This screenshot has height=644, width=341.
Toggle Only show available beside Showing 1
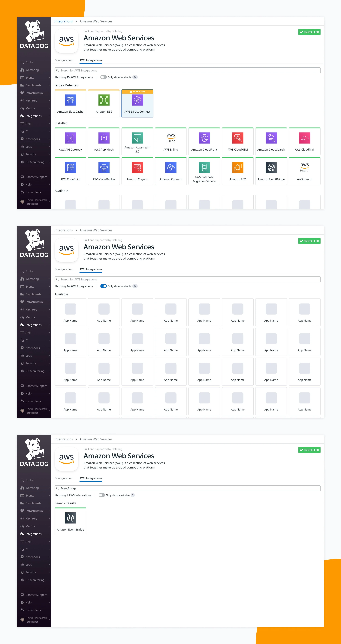pos(102,495)
